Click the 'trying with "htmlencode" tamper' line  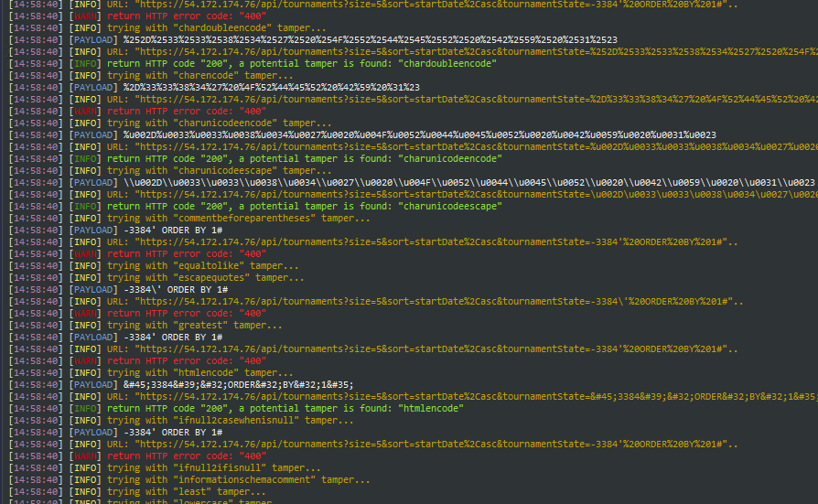pos(151,372)
